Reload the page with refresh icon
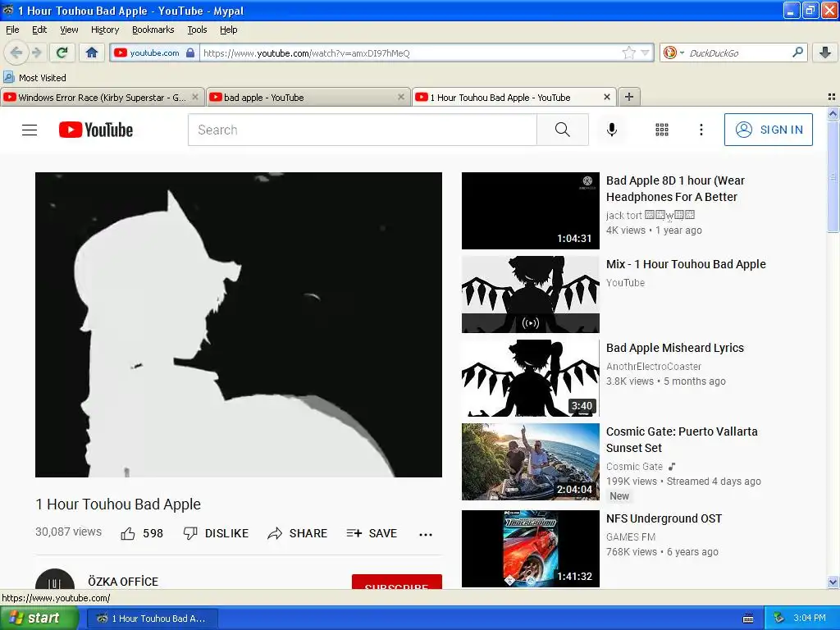This screenshot has width=840, height=630. point(62,52)
